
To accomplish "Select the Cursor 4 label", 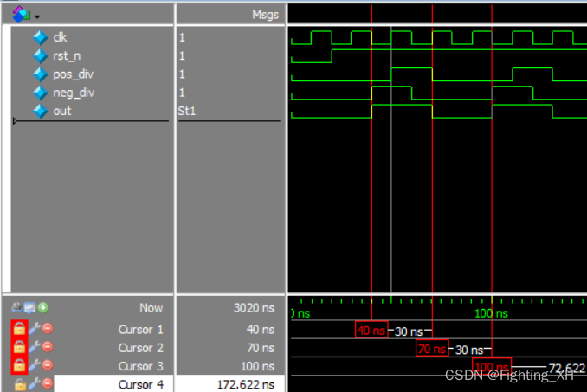I will tap(141, 384).
